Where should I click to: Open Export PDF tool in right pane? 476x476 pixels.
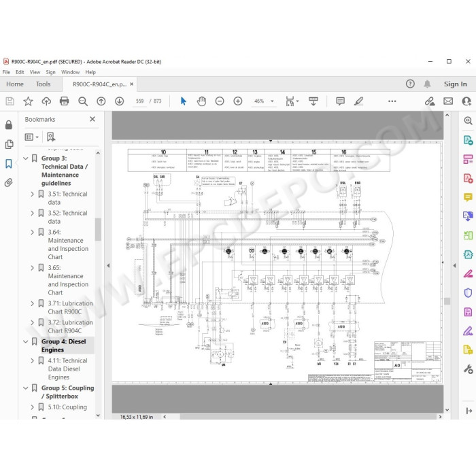[x=468, y=140]
